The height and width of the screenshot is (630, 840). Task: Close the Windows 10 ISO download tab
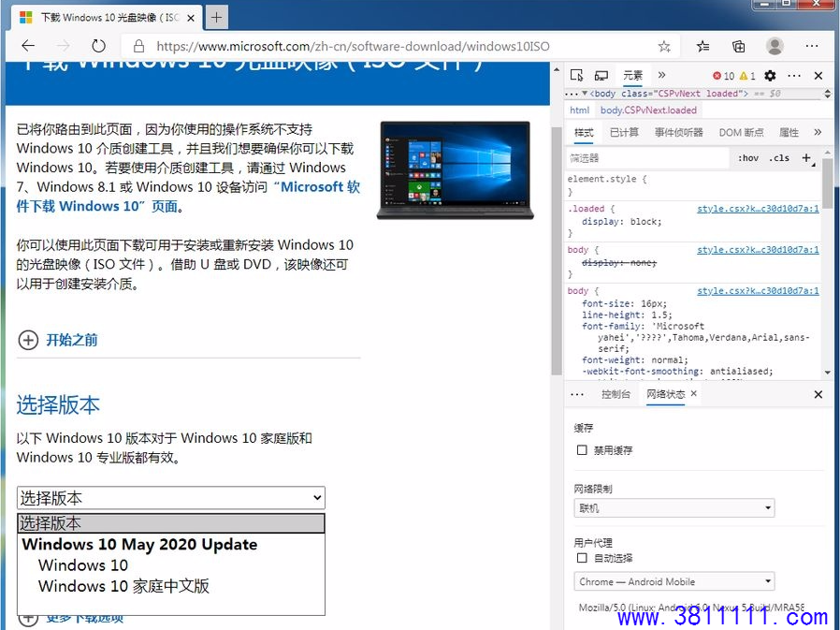[x=191, y=18]
